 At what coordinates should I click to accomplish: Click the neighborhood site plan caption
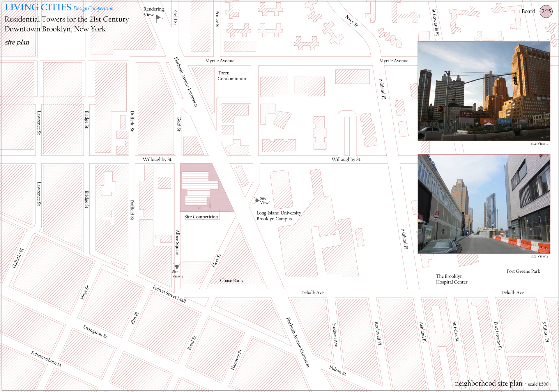click(x=489, y=384)
